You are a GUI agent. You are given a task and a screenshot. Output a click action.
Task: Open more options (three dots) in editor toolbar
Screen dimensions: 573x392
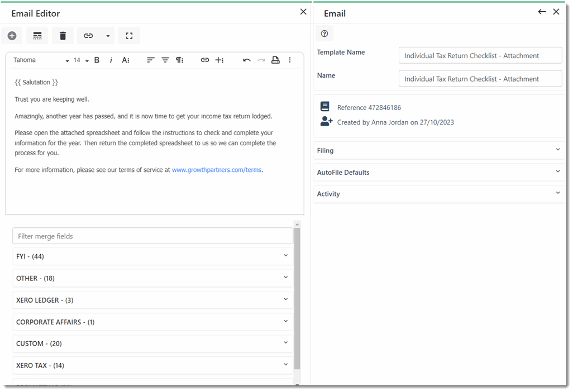[x=290, y=60]
